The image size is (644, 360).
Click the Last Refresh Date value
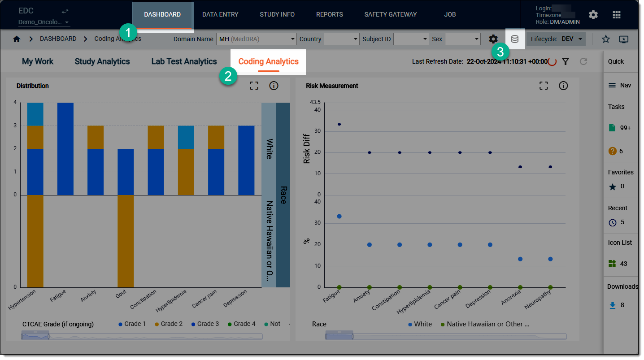click(x=507, y=61)
